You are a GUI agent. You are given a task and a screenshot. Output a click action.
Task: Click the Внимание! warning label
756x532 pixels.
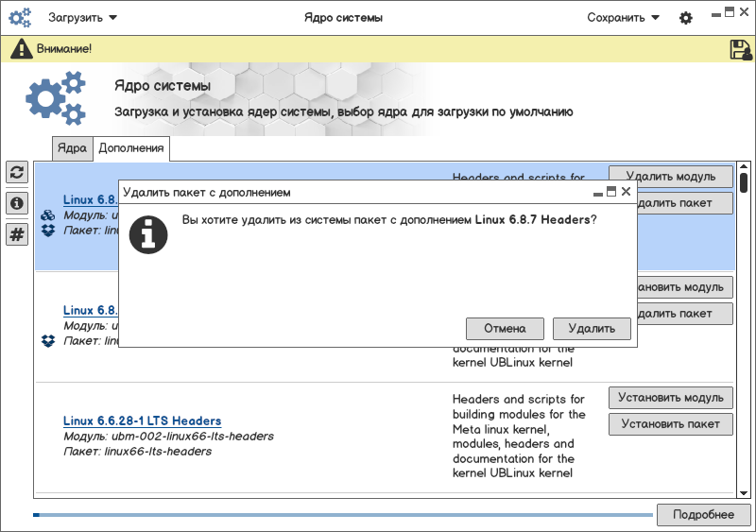click(64, 49)
